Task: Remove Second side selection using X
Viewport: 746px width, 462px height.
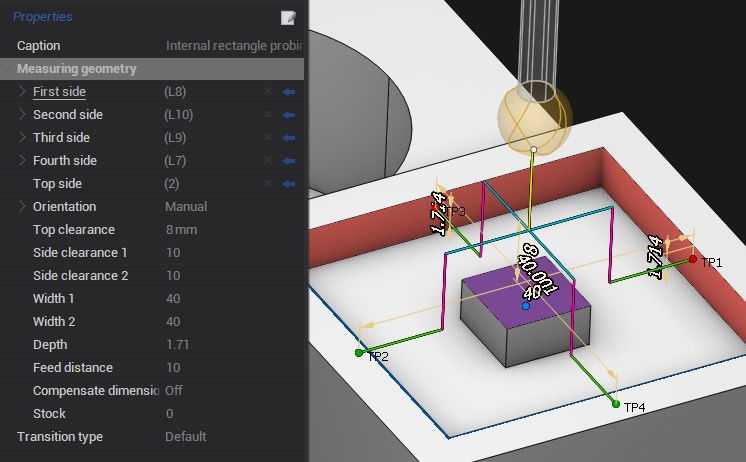Action: click(x=267, y=115)
